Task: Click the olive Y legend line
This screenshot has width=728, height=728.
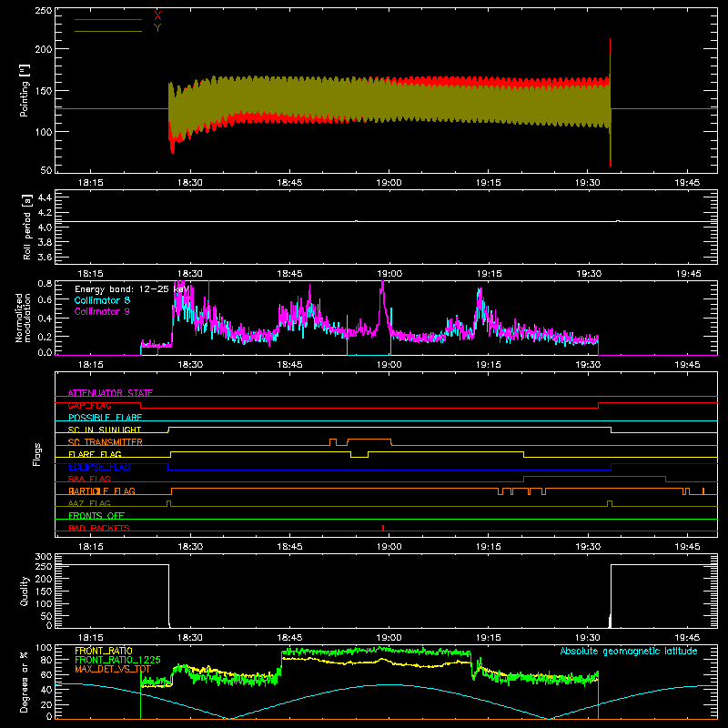Action: (108, 32)
